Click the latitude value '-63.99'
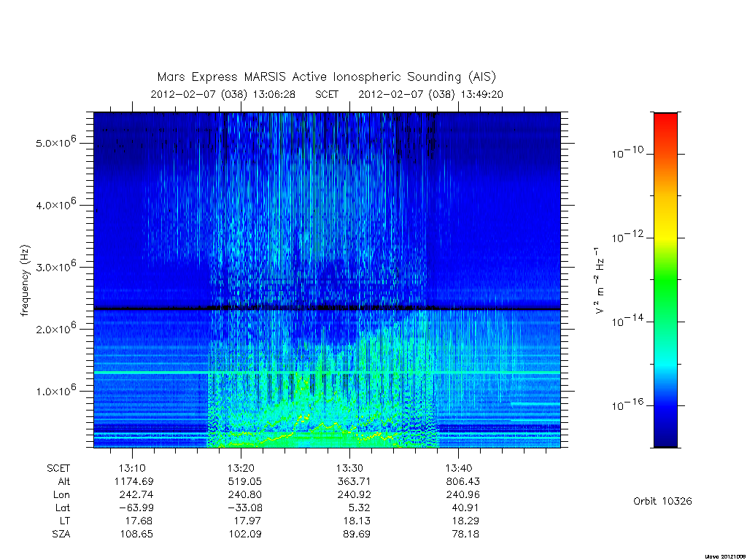Viewport: 747px width, 560px height. [136, 507]
